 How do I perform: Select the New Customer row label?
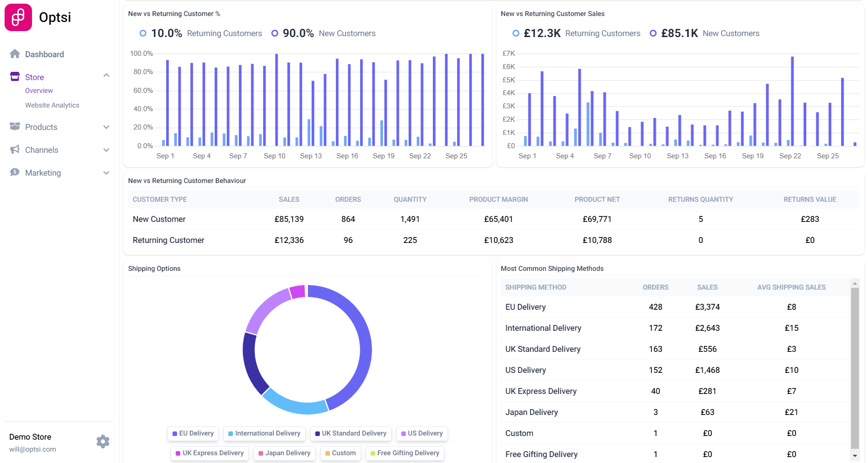[x=159, y=219]
